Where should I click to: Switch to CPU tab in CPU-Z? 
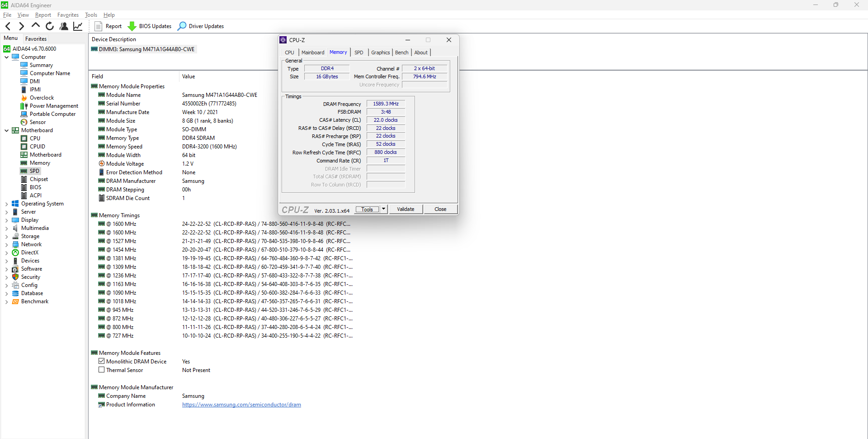pos(289,52)
